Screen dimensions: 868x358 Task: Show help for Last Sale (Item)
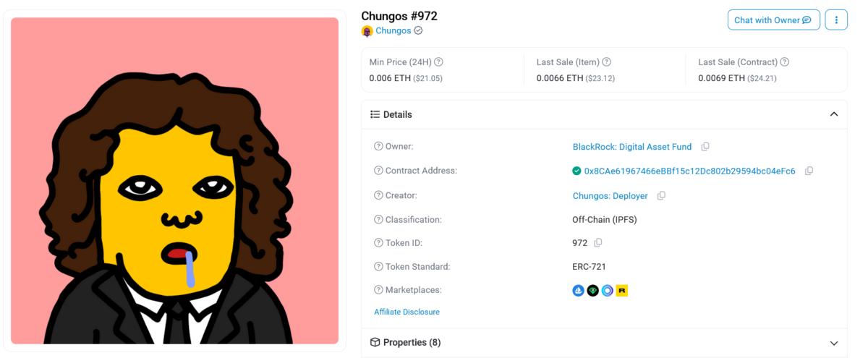607,62
